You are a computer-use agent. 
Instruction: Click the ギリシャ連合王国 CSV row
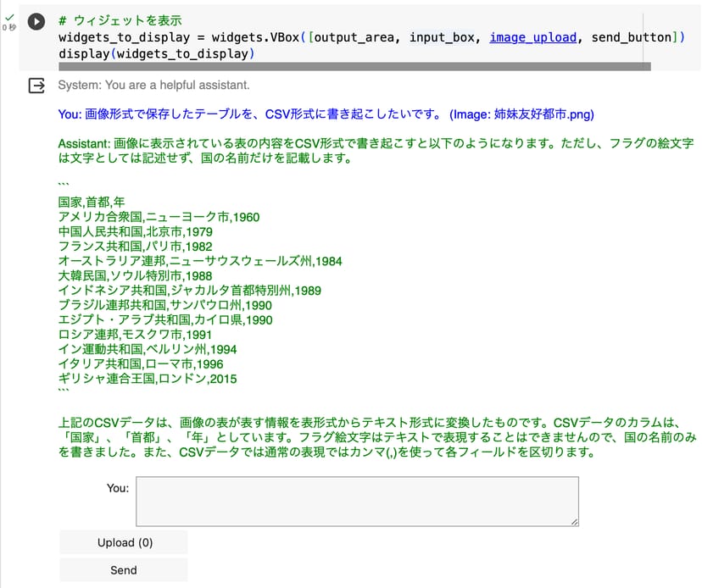[x=148, y=379]
